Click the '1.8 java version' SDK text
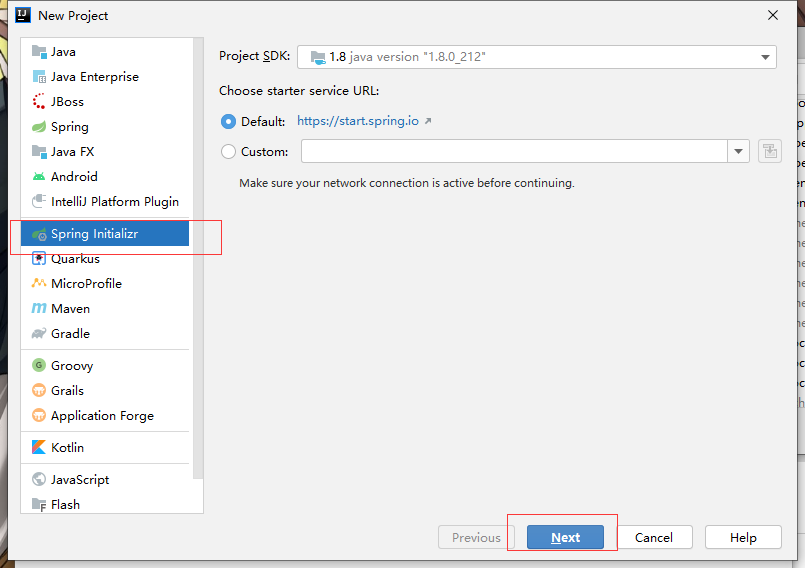The width and height of the screenshot is (805, 568). tap(407, 57)
